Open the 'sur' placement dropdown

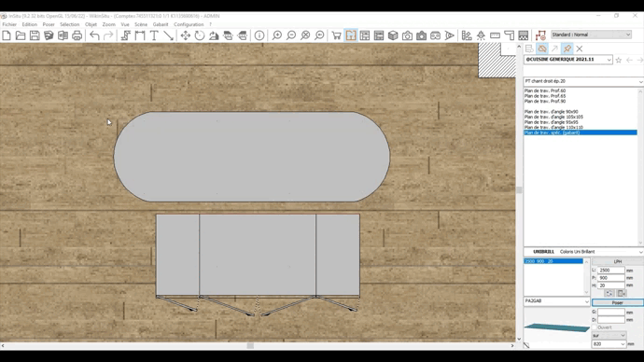609,335
